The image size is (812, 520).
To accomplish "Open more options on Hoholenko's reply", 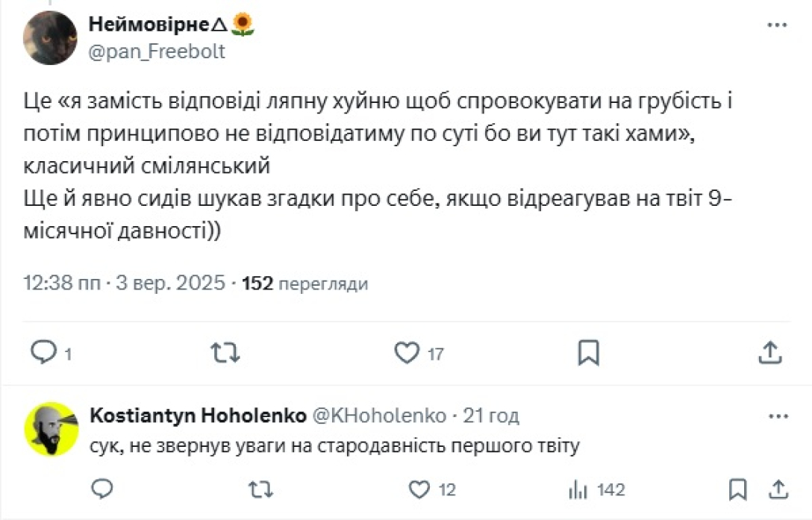I will [777, 415].
